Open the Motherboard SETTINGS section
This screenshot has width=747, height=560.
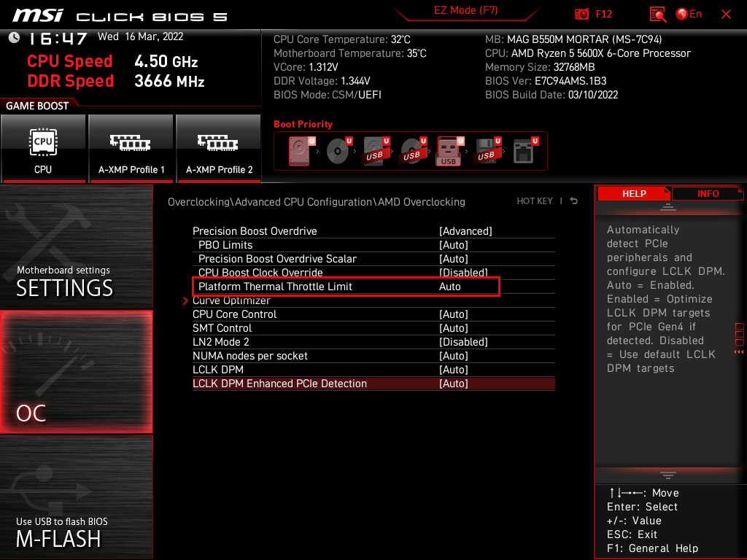(x=76, y=246)
